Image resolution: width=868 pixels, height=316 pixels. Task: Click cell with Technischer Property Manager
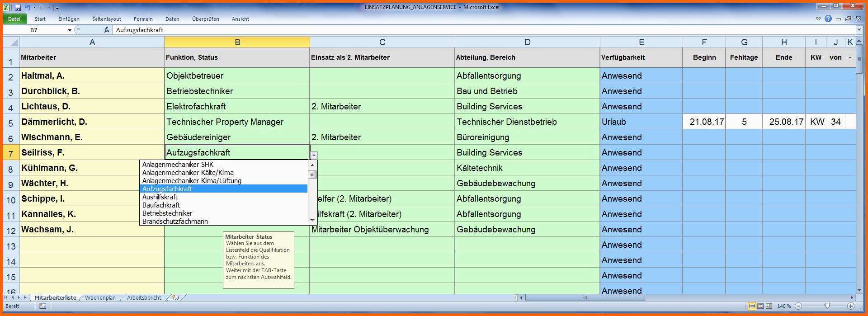click(x=237, y=122)
